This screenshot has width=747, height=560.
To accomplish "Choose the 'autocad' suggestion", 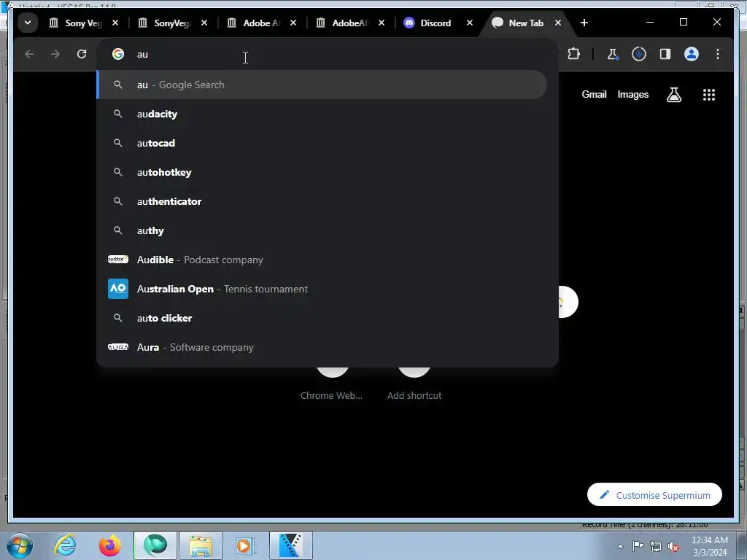I will (x=322, y=144).
